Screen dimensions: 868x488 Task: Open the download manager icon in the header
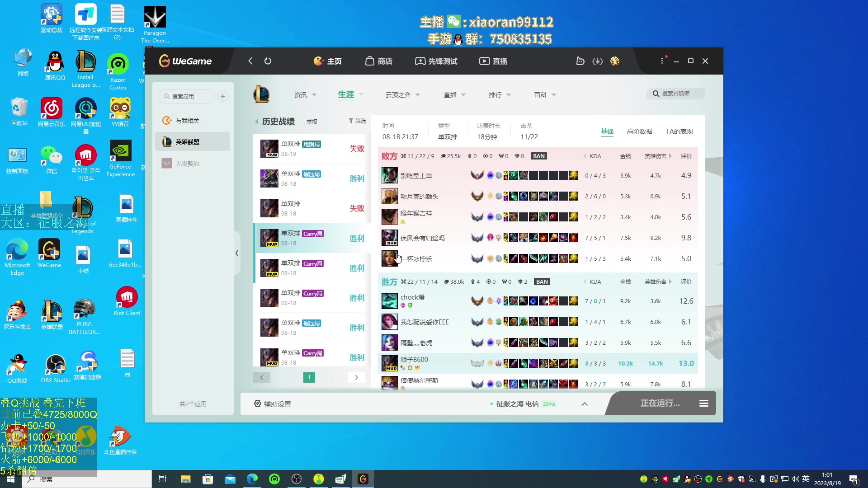[598, 61]
